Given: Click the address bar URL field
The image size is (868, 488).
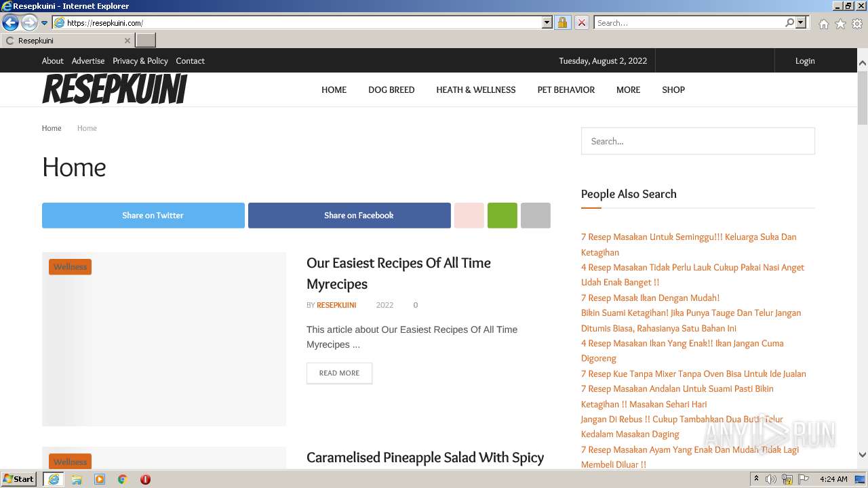Looking at the screenshot, I should 303,23.
